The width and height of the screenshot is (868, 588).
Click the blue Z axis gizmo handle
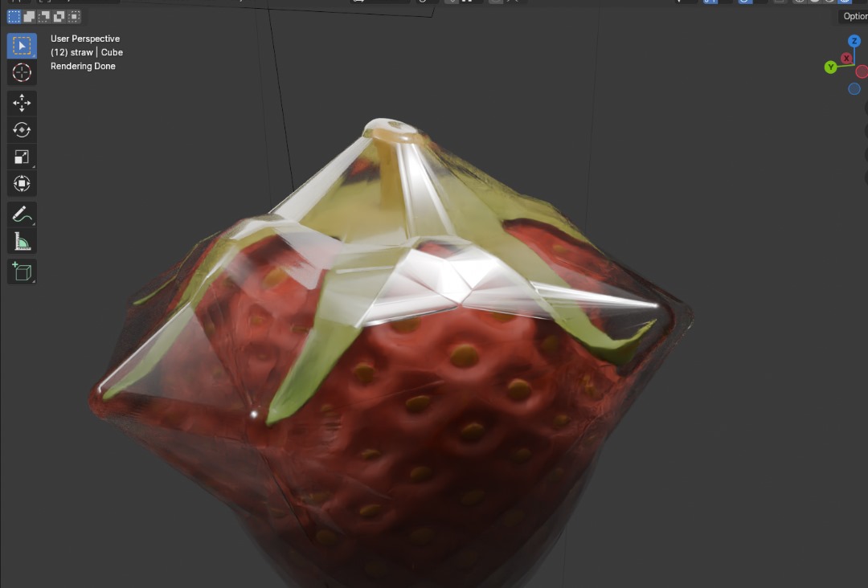(x=854, y=41)
